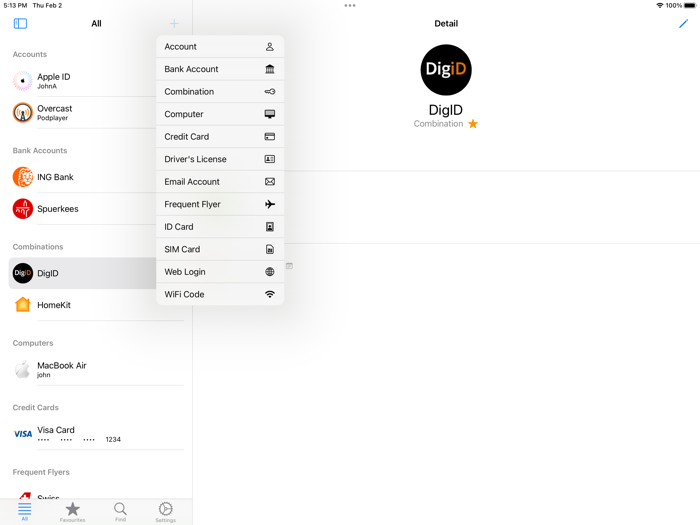Choose Driver's License from the menu
The height and width of the screenshot is (525, 700).
pyautogui.click(x=220, y=159)
